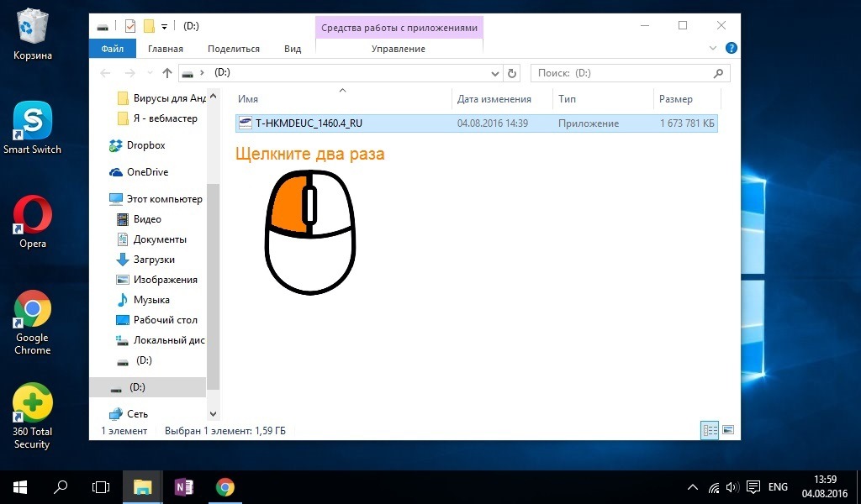861x504 pixels.
Task: Sort by the Размер column header
Action: pos(676,99)
